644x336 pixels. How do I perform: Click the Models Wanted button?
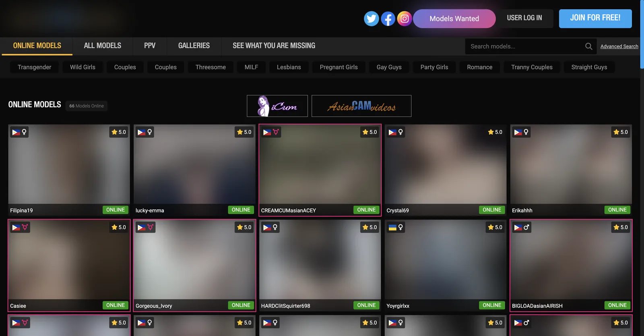click(454, 19)
